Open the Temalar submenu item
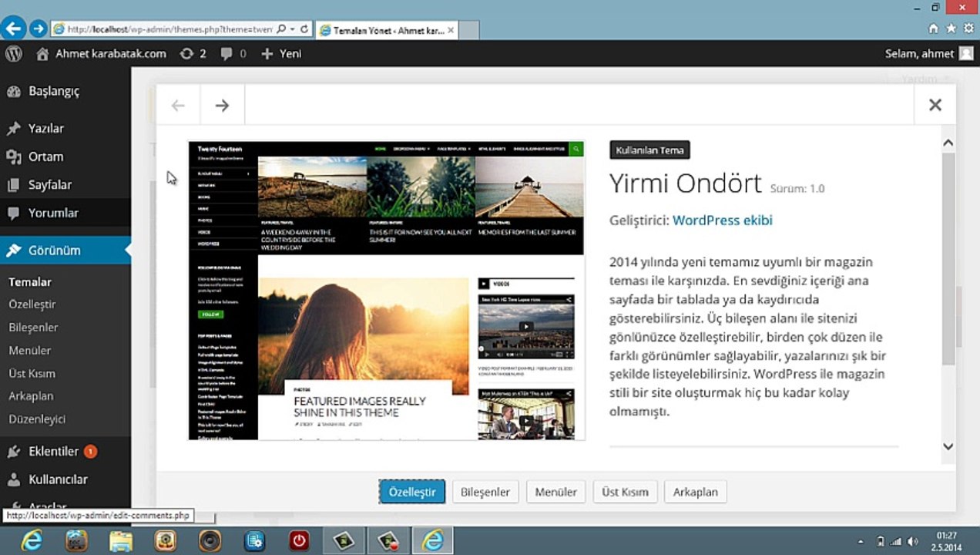The height and width of the screenshot is (555, 980). [30, 282]
